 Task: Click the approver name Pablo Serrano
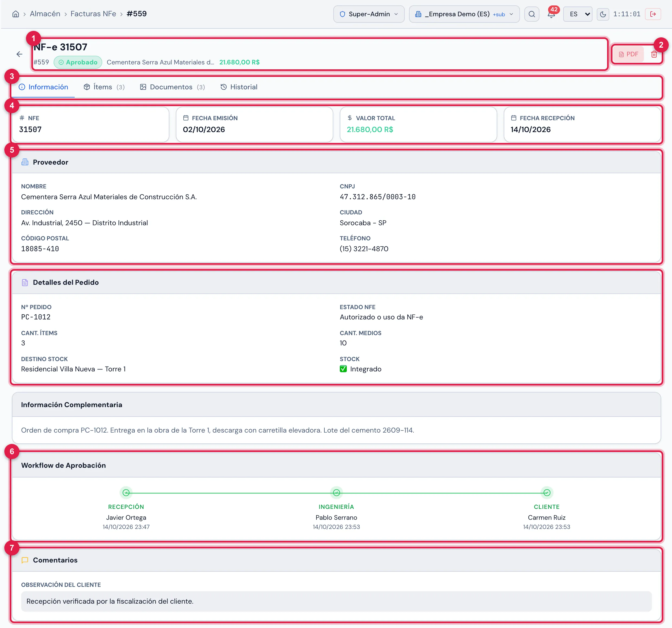coord(336,517)
